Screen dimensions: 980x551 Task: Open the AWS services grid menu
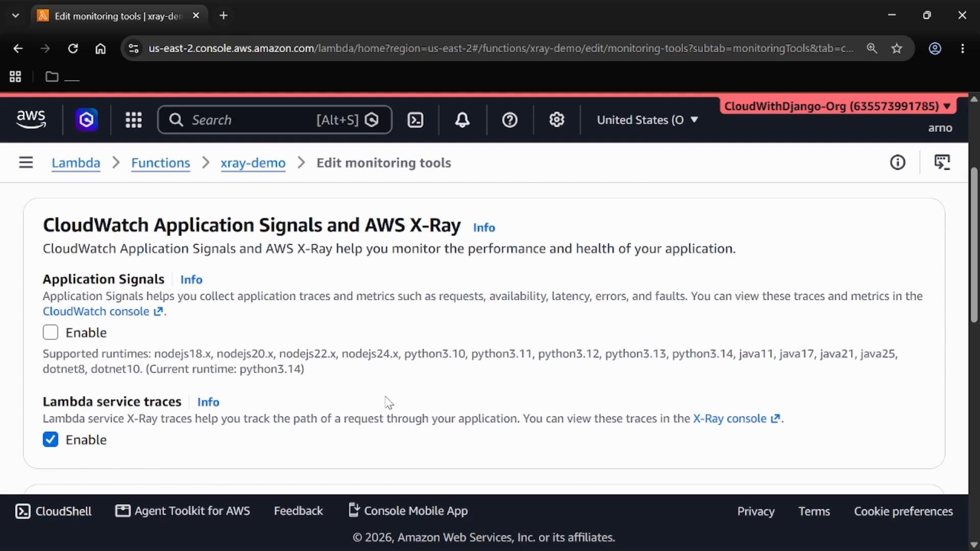point(134,120)
